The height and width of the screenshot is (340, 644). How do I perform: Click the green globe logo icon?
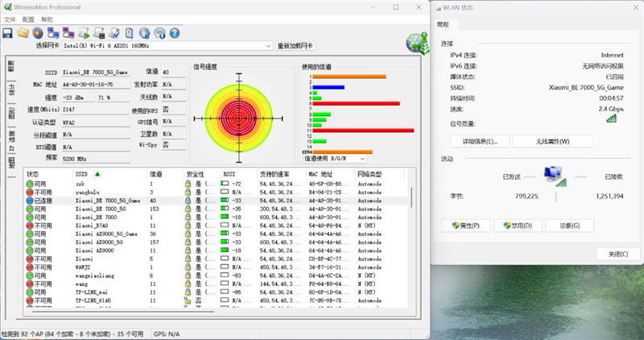pyautogui.click(x=417, y=40)
